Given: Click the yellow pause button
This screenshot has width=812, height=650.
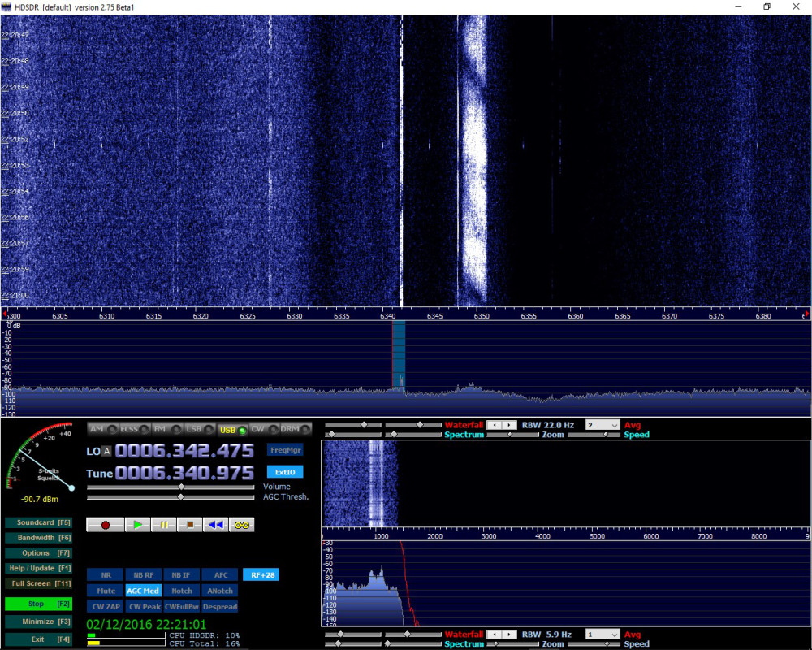Looking at the screenshot, I should pyautogui.click(x=164, y=525).
